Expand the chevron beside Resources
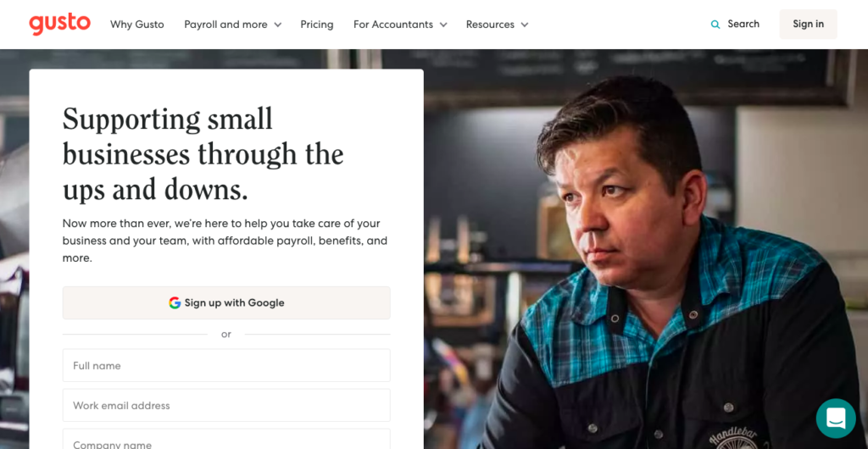This screenshot has height=449, width=868. pyautogui.click(x=525, y=25)
